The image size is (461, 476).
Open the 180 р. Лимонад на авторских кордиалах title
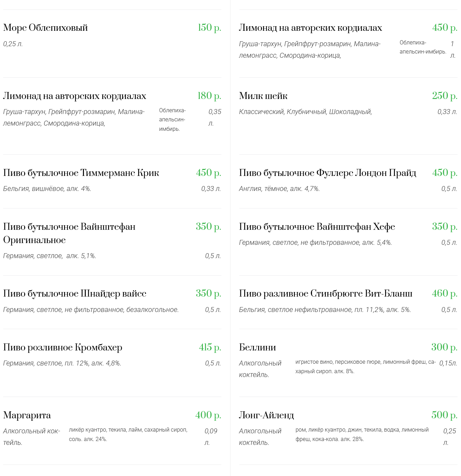pos(75,96)
